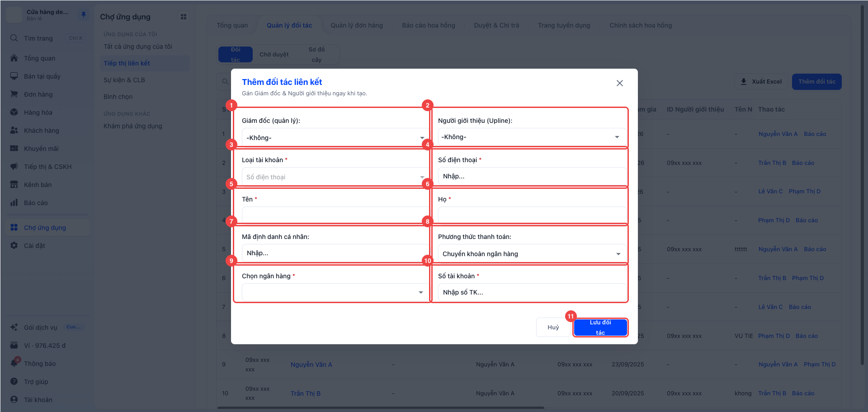Viewport: 868px width, 412px height.
Task: Expand the Phương thức thanh toán dropdown
Action: (x=532, y=253)
